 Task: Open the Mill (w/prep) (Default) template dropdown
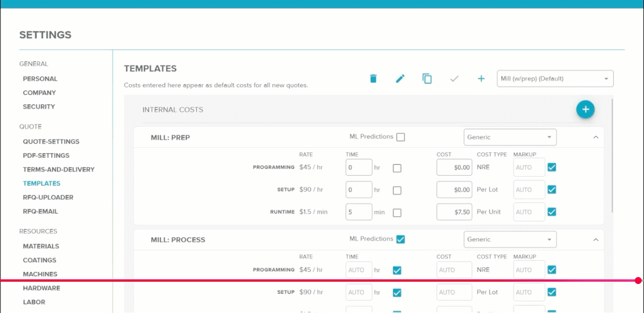555,79
